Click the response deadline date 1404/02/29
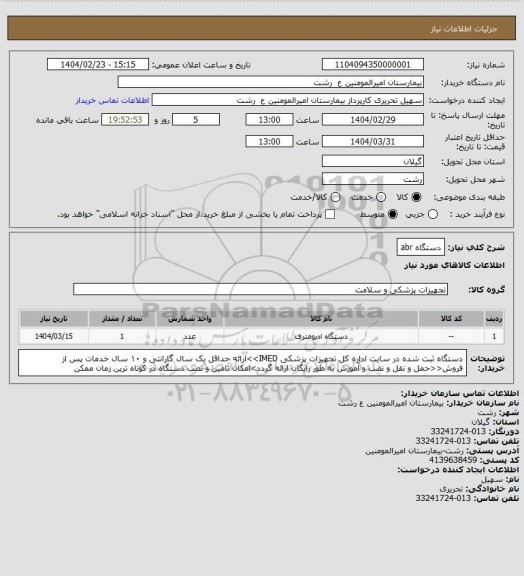 pos(373,120)
